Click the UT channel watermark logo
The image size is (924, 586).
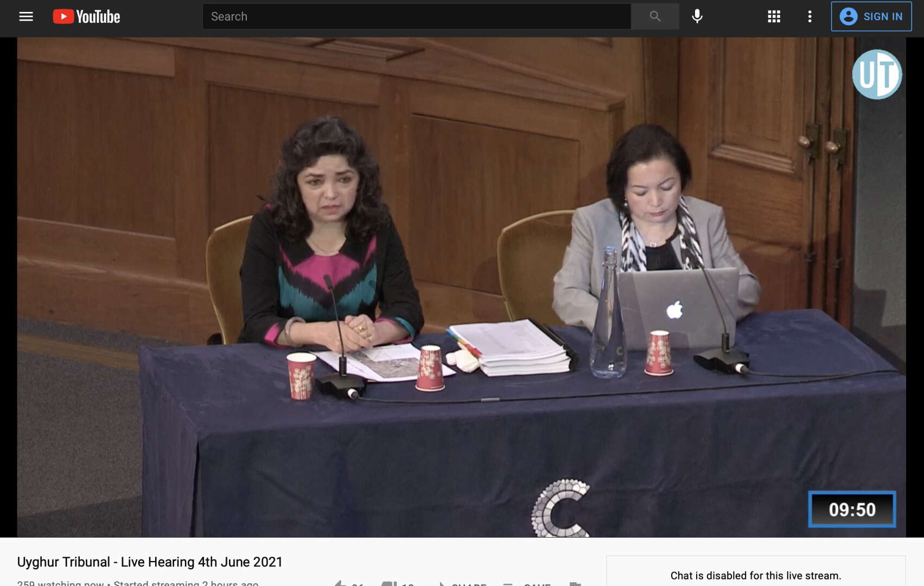[x=876, y=74]
